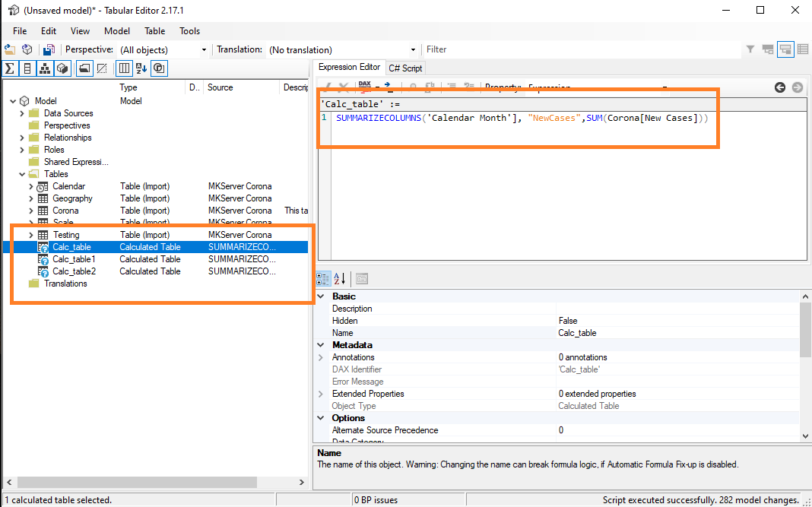Click the expression editor Back arrow
812x507 pixels.
click(x=780, y=87)
